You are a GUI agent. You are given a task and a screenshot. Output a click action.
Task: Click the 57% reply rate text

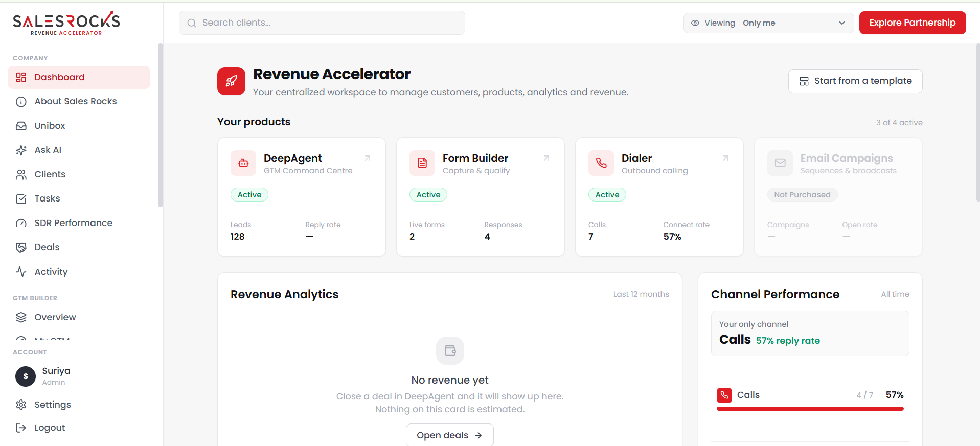click(x=788, y=341)
